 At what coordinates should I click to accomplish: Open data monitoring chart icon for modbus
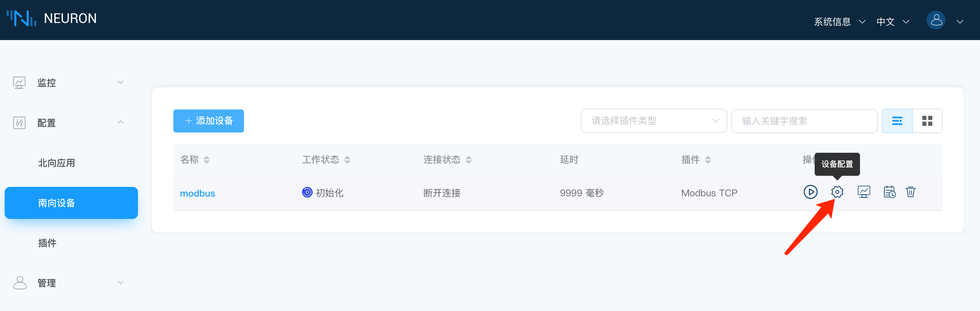[863, 192]
